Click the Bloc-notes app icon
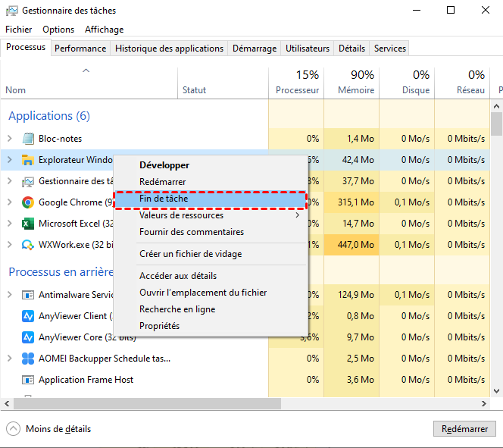 pyautogui.click(x=28, y=139)
